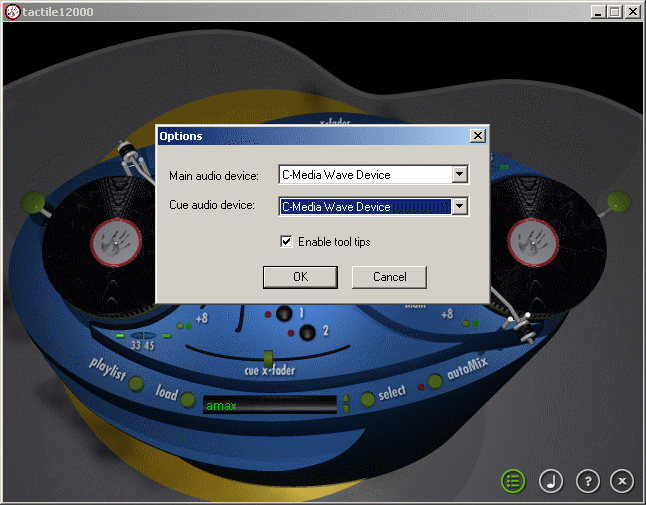The width and height of the screenshot is (646, 505).
Task: Click the left green pitch lever knob
Action: pos(33,202)
